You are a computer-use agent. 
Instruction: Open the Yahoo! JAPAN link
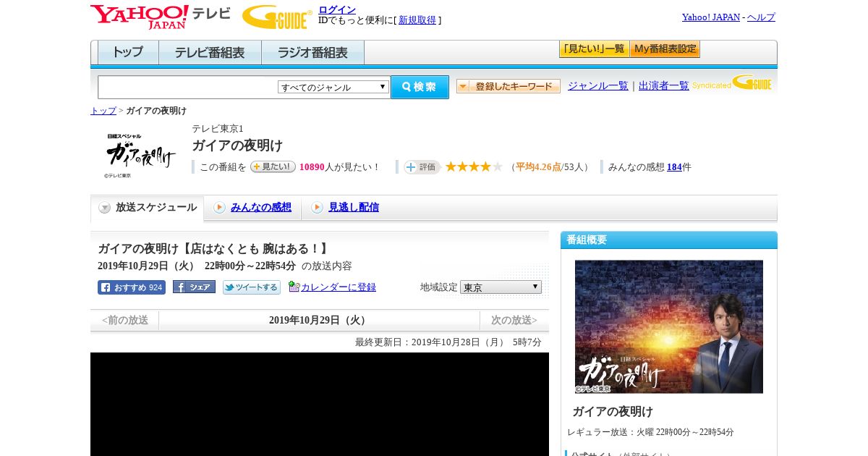711,17
